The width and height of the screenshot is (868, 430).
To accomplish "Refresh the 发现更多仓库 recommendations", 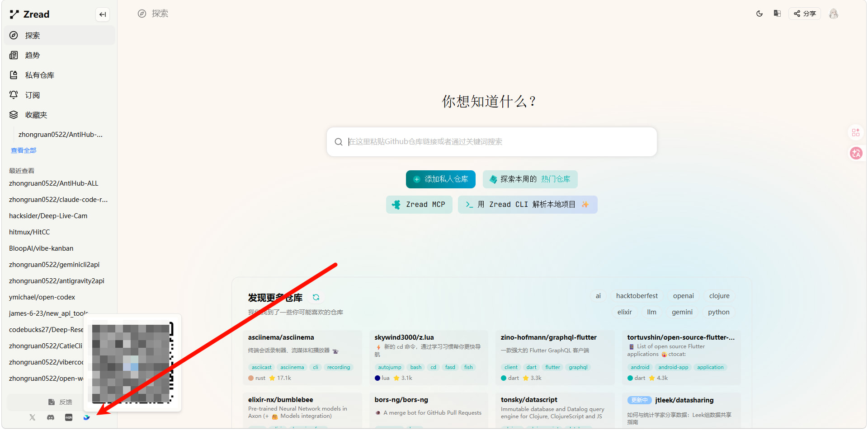I will coord(316,297).
